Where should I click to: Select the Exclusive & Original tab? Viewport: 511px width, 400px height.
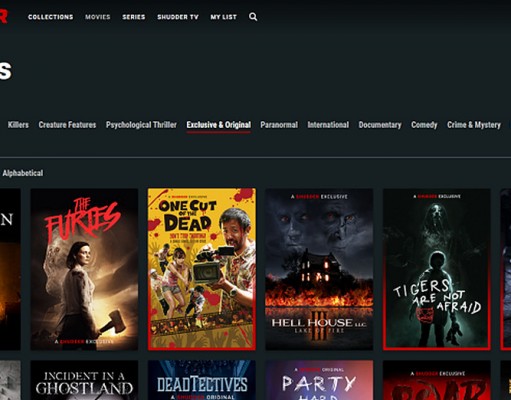[219, 125]
